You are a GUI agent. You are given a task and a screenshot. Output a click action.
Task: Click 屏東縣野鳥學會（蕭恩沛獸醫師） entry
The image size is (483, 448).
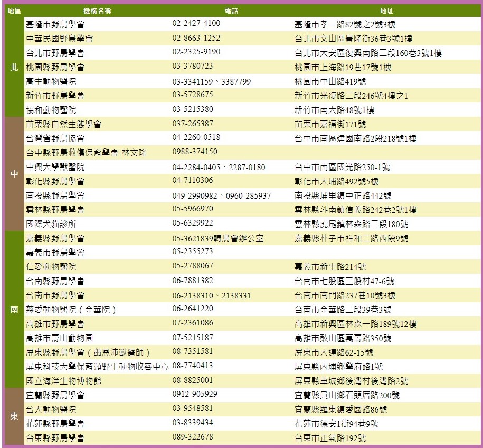tap(88, 352)
